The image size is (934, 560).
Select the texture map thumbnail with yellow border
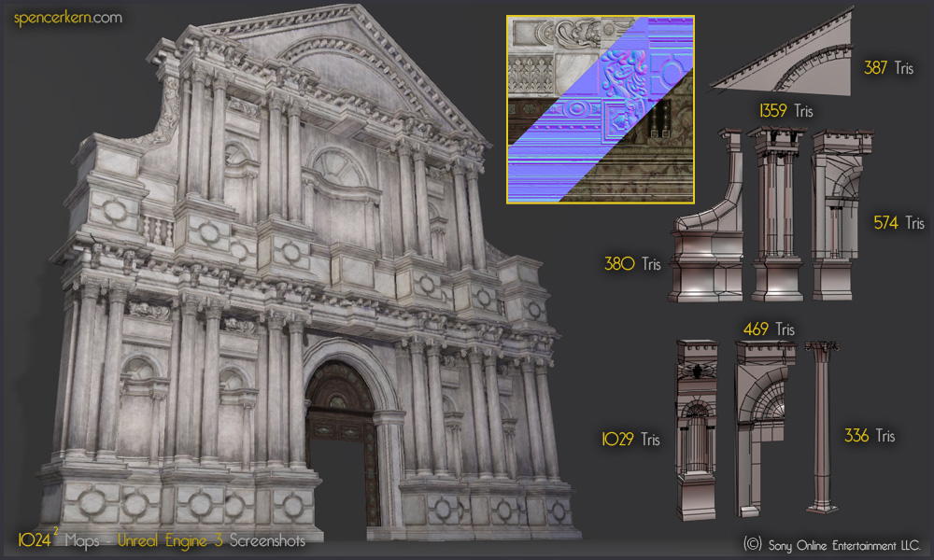601,109
